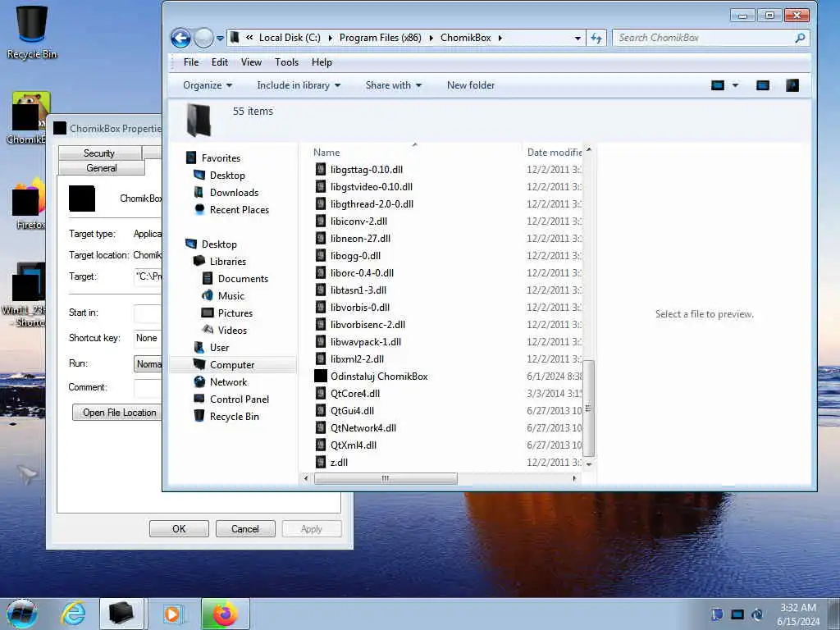Select file libogg-0.dll
The height and width of the screenshot is (630, 840).
click(x=355, y=256)
